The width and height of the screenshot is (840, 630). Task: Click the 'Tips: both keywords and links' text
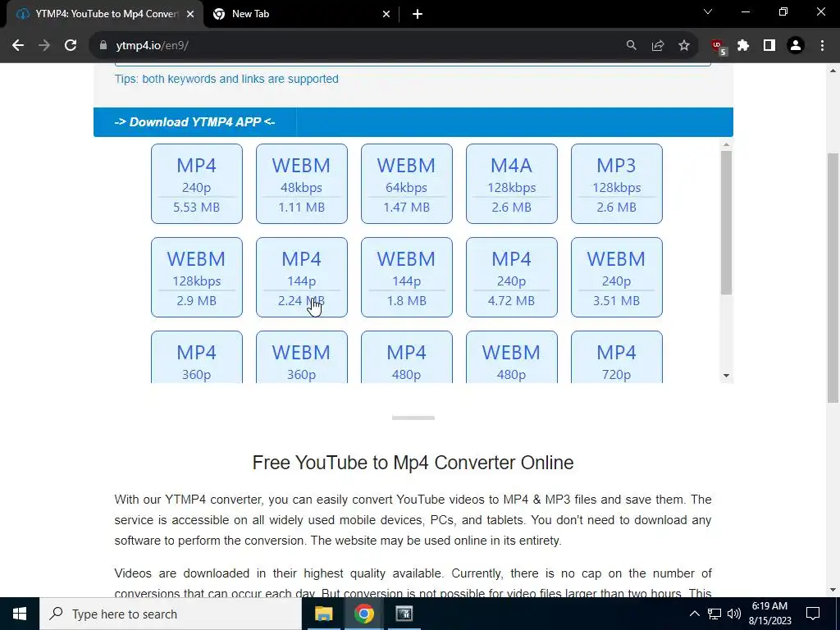(226, 80)
